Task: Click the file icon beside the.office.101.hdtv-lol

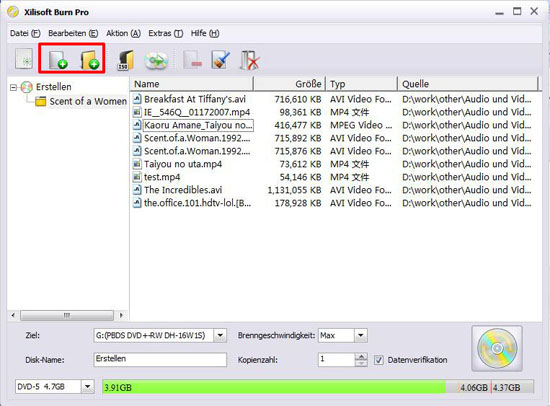Action: 137,203
